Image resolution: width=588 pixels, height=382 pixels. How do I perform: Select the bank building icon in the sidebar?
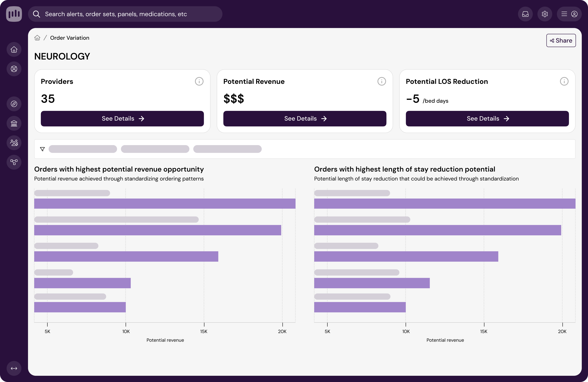pyautogui.click(x=14, y=123)
